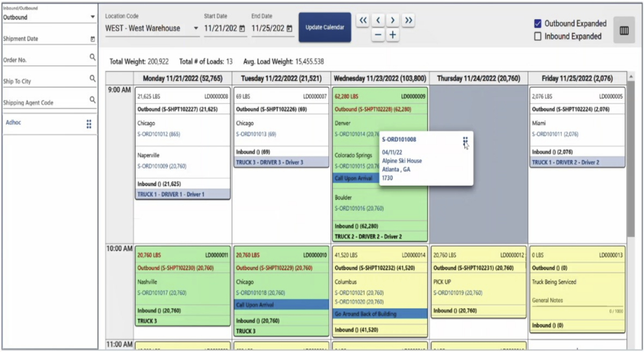
Task: Select the Wednesday 11/23/2022 column header
Action: pos(380,78)
